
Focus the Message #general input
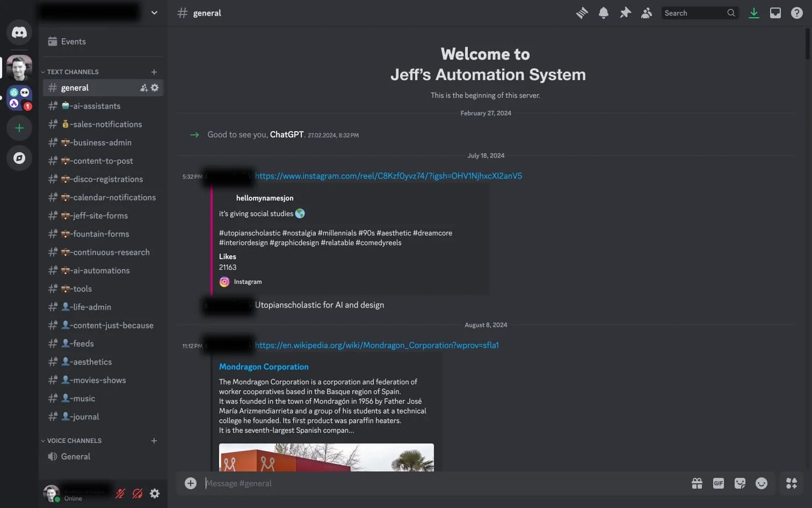(445, 483)
